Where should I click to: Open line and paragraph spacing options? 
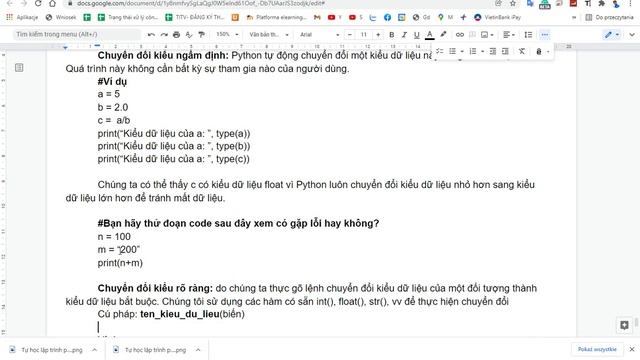coord(528,35)
